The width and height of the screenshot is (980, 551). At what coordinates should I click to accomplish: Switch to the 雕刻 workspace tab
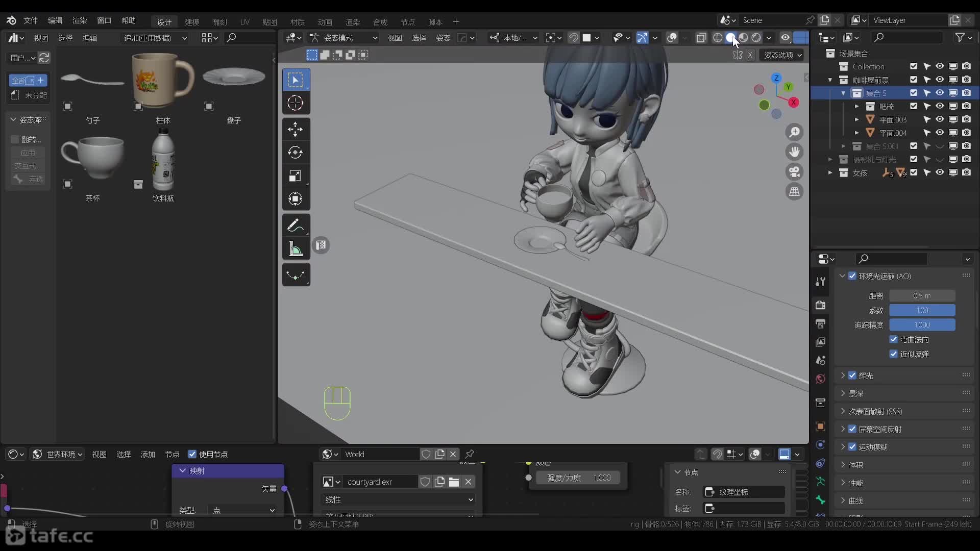pos(219,22)
